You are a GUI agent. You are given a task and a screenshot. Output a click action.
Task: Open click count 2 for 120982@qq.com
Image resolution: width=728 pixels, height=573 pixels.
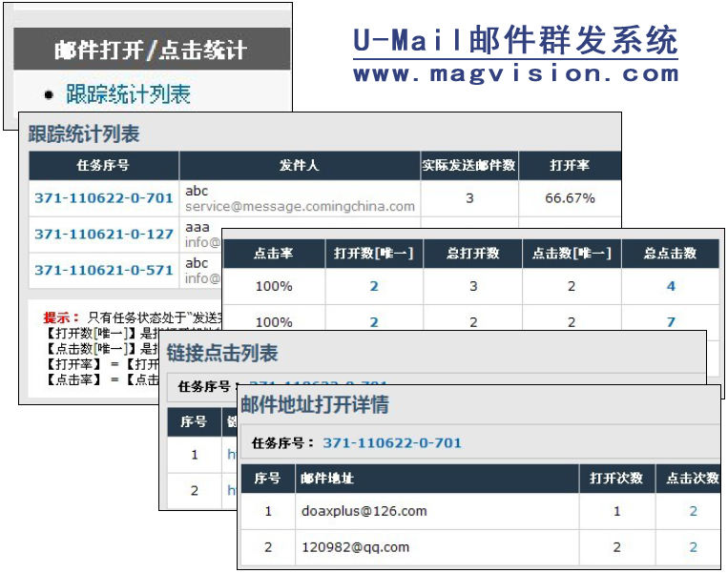click(694, 547)
